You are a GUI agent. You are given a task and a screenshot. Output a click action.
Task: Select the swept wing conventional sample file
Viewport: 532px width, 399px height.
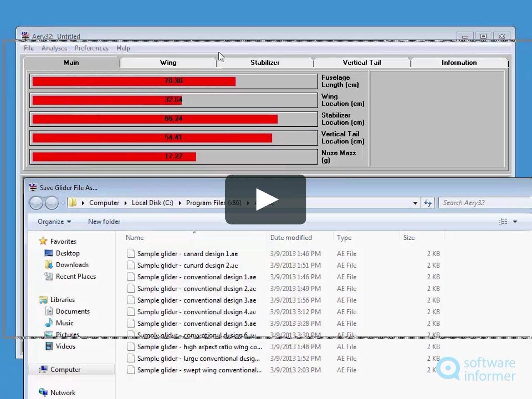199,370
